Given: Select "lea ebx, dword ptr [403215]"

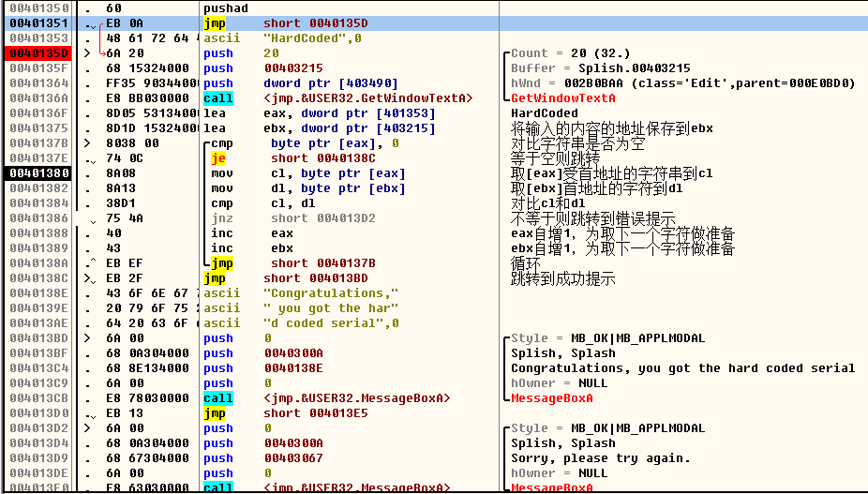Looking at the screenshot, I should point(320,127).
